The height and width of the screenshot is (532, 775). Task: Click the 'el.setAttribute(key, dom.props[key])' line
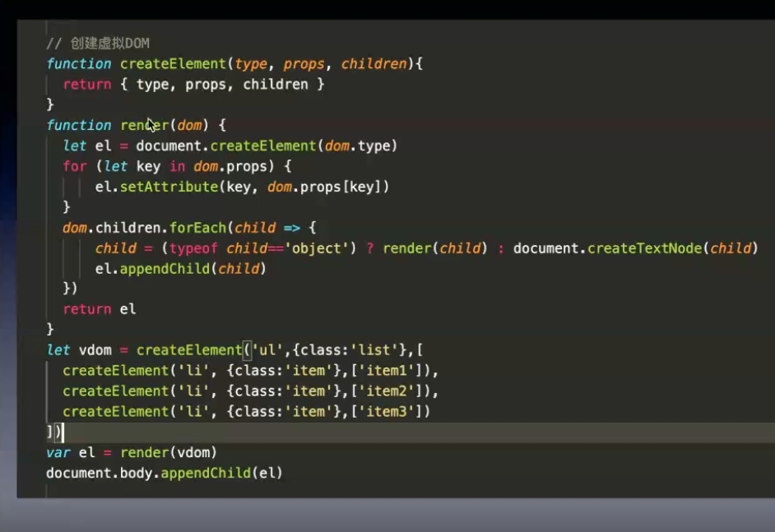tap(242, 187)
